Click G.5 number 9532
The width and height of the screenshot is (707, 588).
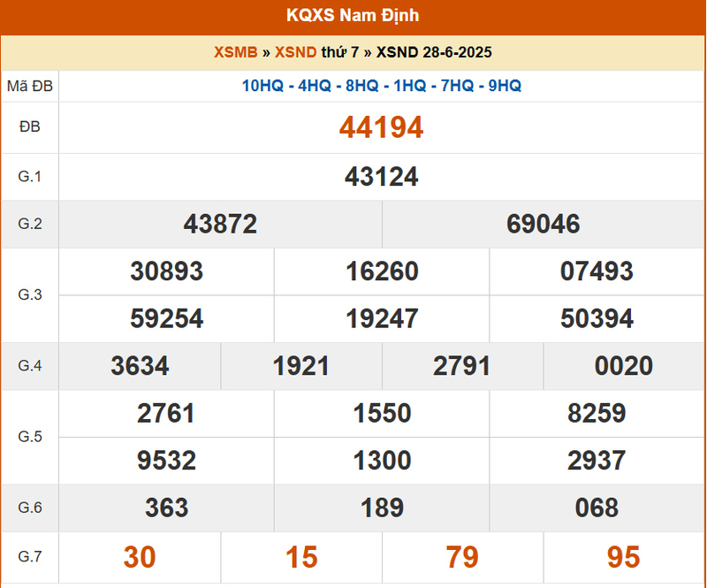coord(166,461)
